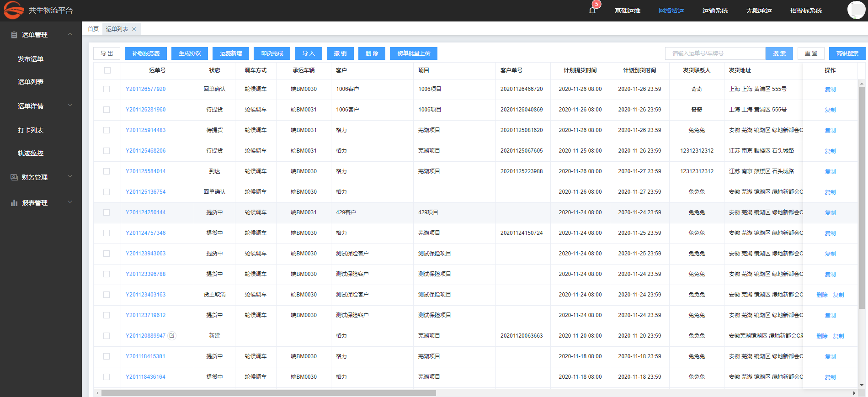
Task: Click the 财务管理 icon in sidebar
Action: pos(14,177)
